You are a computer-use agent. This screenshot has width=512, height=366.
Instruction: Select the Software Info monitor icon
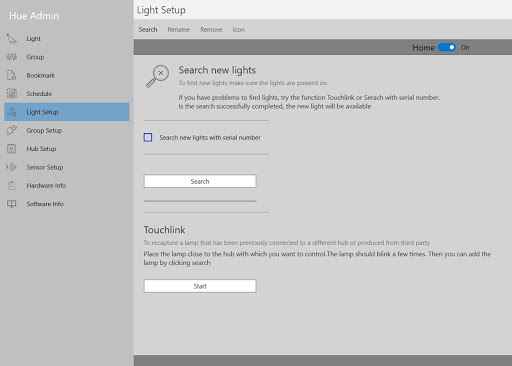click(12, 204)
